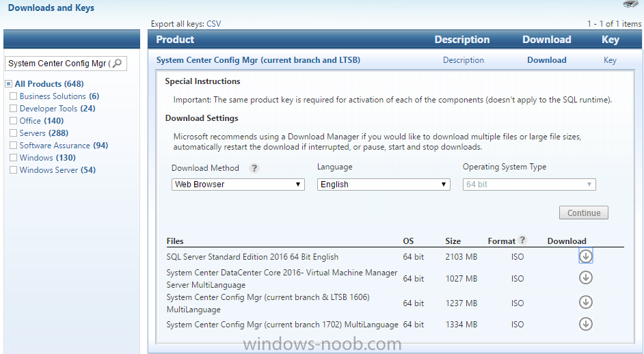The image size is (644, 354).
Task: Export all keys as CSV
Action: (213, 24)
